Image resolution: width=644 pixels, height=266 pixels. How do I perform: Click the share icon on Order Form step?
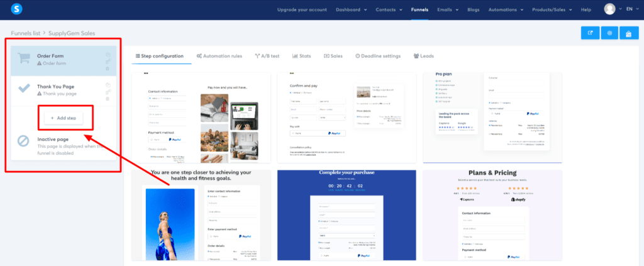(x=108, y=62)
